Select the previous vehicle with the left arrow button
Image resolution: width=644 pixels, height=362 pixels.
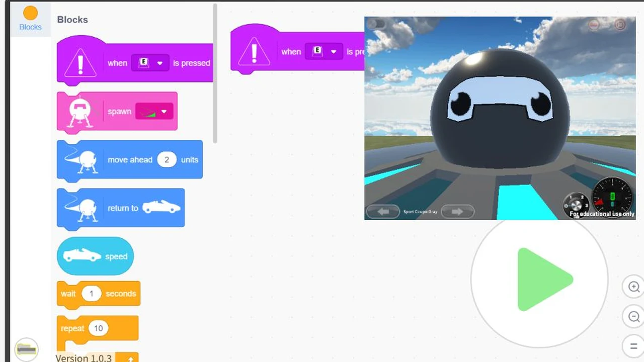(383, 212)
